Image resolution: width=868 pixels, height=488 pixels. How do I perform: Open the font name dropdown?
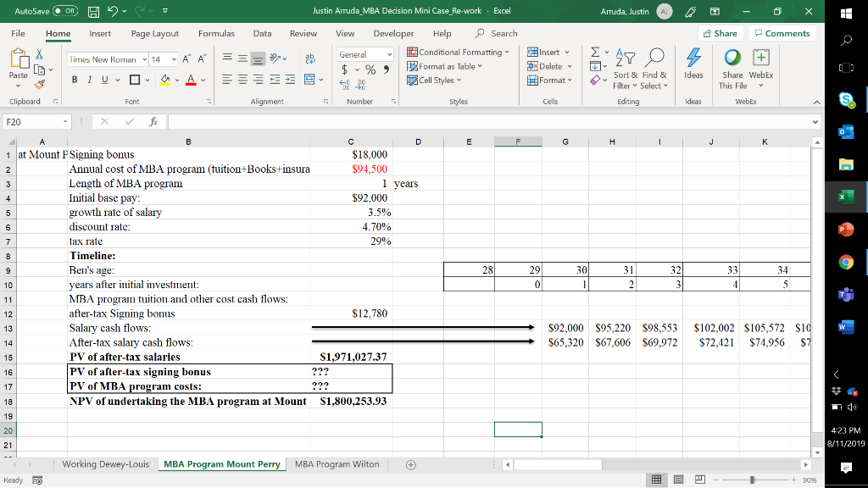145,59
